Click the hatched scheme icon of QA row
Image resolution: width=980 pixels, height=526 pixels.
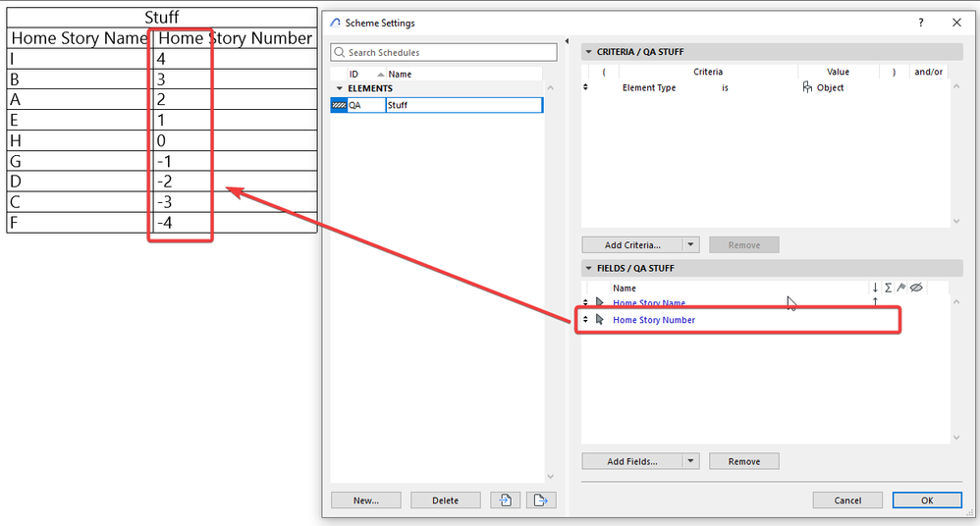point(339,105)
